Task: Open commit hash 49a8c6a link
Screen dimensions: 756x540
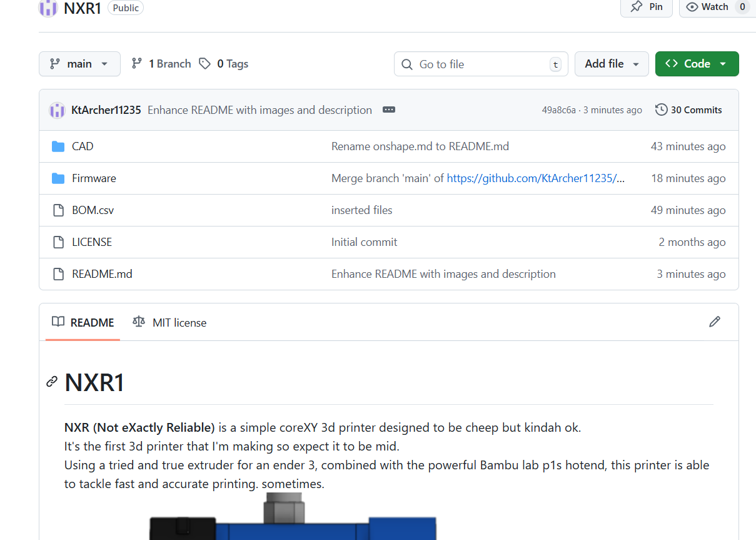Action: pyautogui.click(x=558, y=110)
